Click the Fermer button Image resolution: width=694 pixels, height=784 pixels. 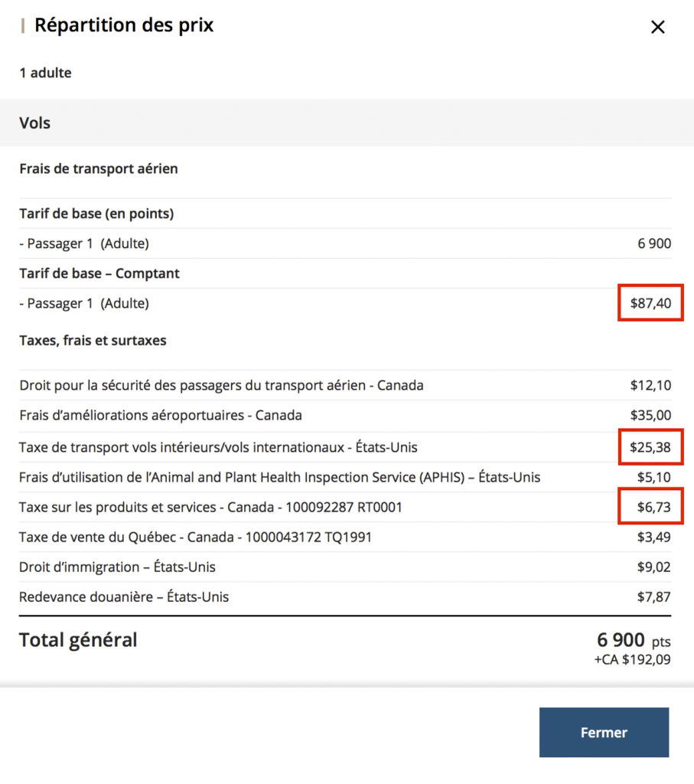(x=604, y=733)
